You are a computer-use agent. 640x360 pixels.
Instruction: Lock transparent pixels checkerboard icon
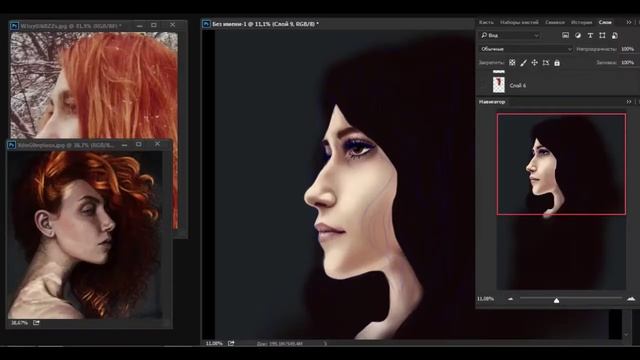512,62
